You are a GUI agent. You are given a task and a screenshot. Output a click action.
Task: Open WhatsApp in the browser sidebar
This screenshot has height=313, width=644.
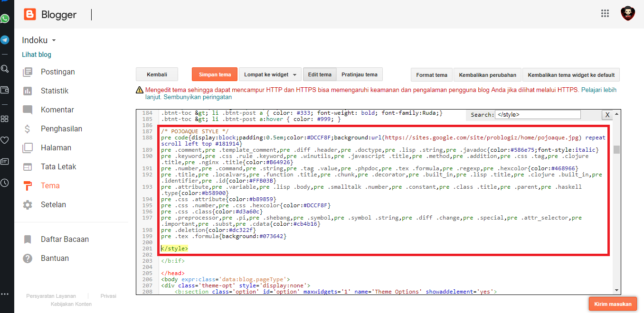(5, 19)
